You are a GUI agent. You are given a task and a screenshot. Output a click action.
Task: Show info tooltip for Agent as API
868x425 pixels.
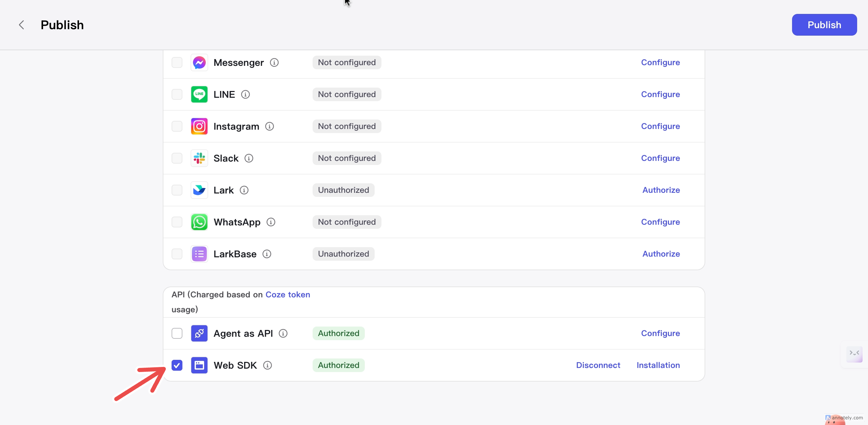coord(283,333)
